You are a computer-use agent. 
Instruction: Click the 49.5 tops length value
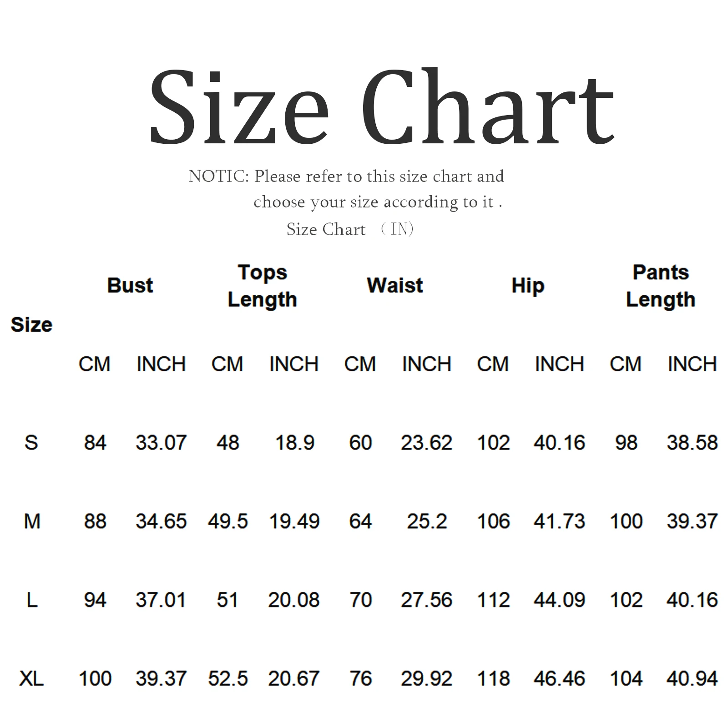227,521
